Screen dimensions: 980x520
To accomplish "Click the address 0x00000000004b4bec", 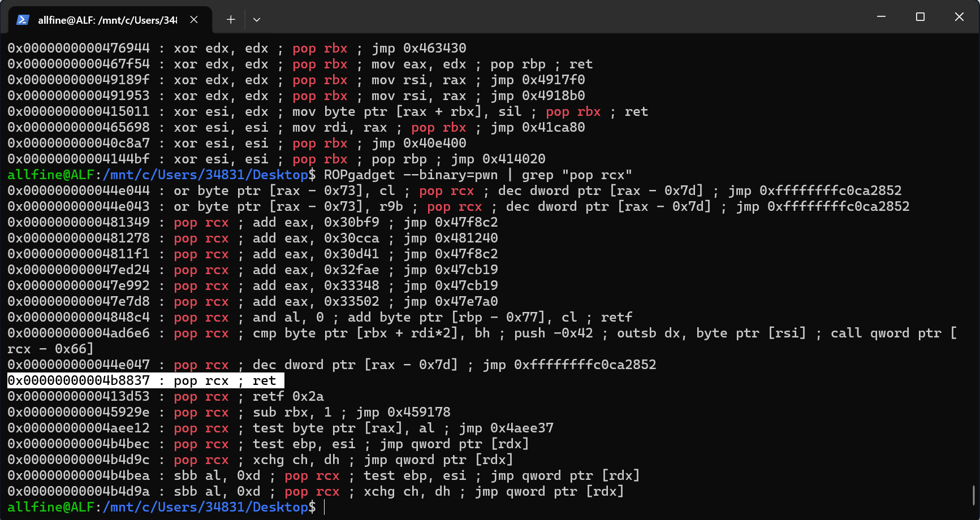I will coord(79,444).
